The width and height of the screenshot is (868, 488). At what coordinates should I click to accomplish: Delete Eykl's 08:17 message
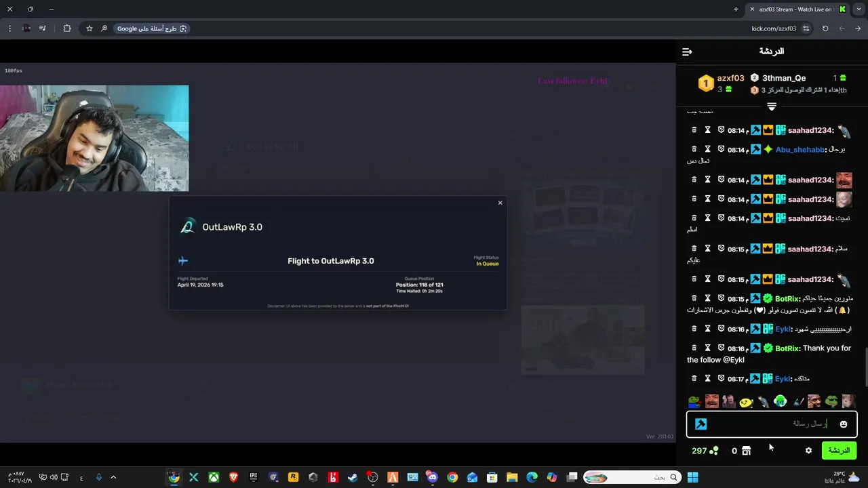tap(694, 378)
